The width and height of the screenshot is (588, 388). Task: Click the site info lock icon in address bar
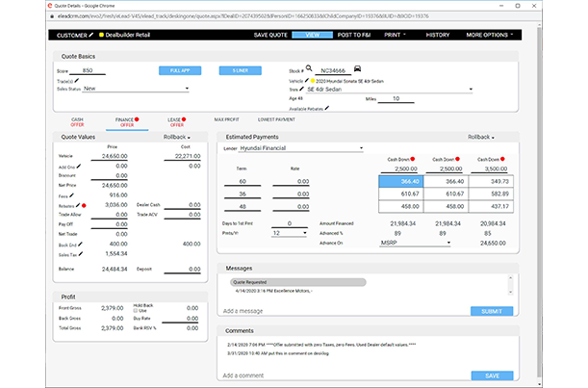(x=52, y=16)
